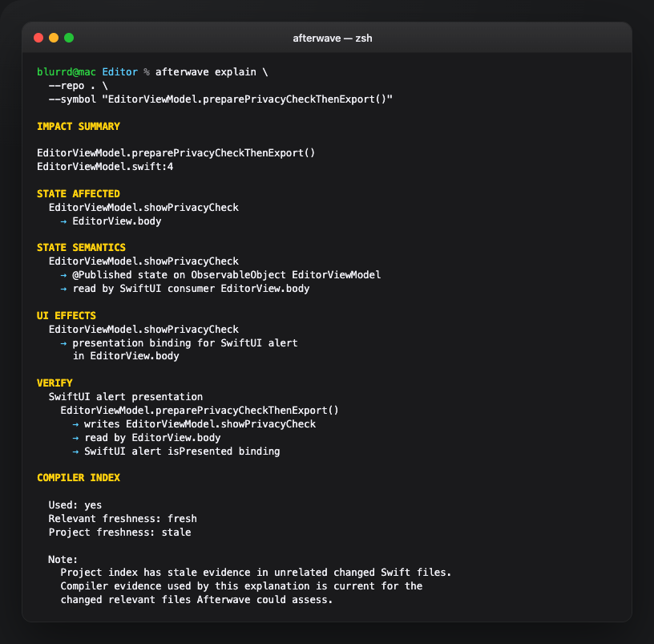The height and width of the screenshot is (644, 654).
Task: Click 'EditorViewModel.showPrivacyCheck' under UI EFFECTS
Action: tap(143, 330)
